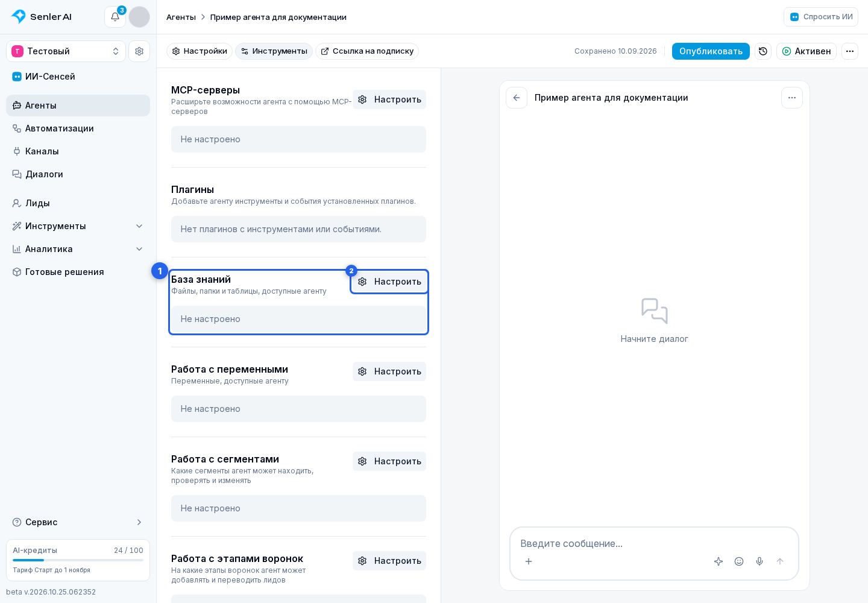Open the emoji picker
The image size is (868, 603).
point(739,561)
